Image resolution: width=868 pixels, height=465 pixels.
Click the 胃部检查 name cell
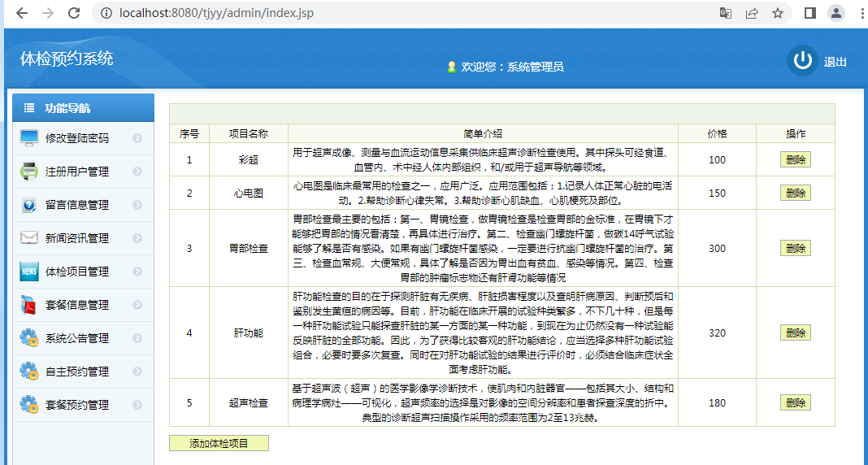coord(249,248)
